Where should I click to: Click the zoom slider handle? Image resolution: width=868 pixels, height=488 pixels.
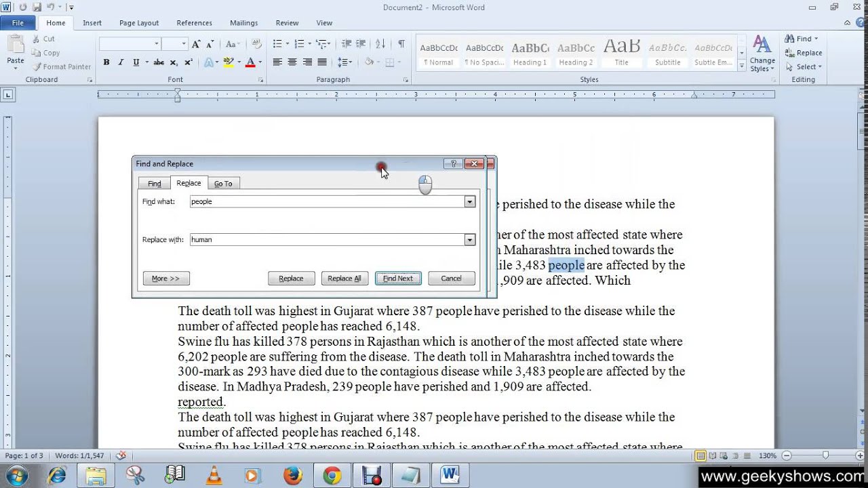pyautogui.click(x=825, y=455)
